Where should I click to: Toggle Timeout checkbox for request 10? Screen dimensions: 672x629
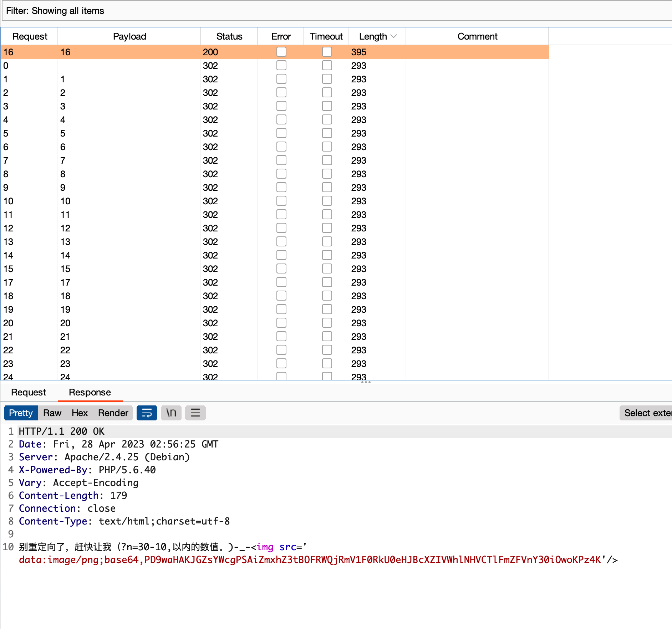(327, 201)
